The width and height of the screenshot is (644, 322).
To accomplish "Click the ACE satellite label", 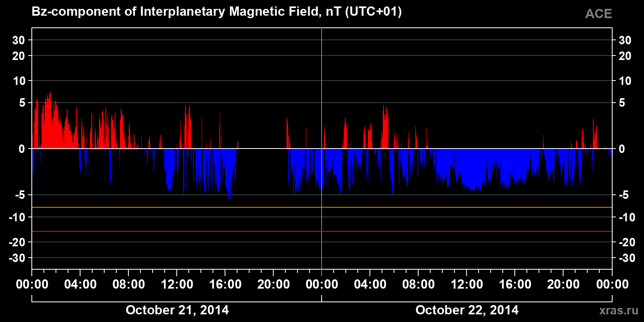I will pos(599,14).
